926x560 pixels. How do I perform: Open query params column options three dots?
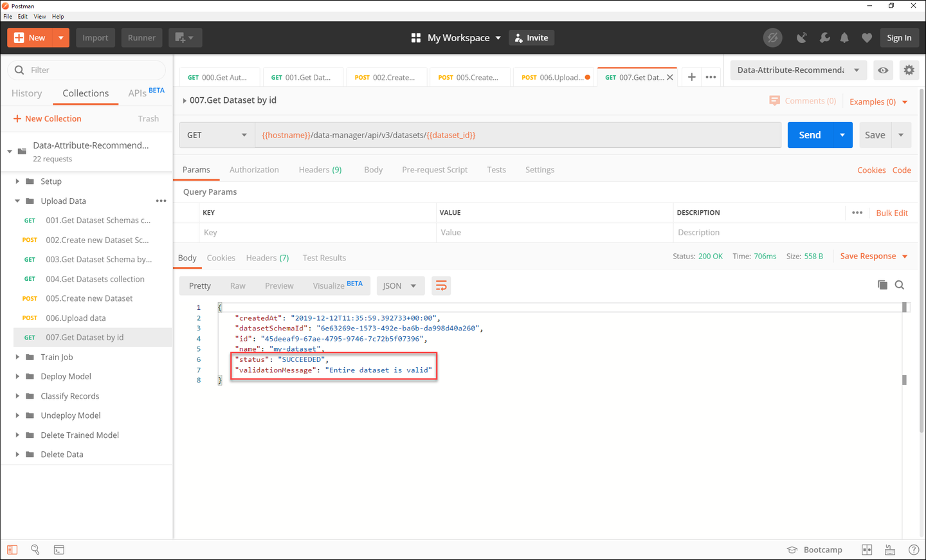pyautogui.click(x=857, y=213)
